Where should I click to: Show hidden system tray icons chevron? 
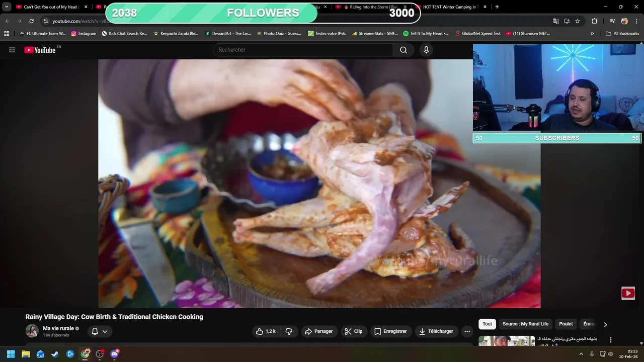[x=581, y=354]
